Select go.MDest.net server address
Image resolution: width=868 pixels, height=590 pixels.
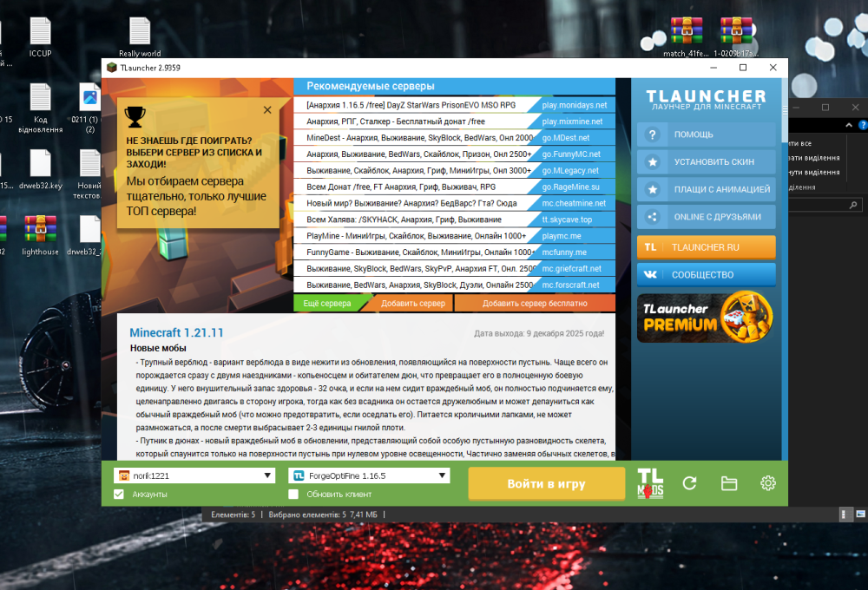566,138
